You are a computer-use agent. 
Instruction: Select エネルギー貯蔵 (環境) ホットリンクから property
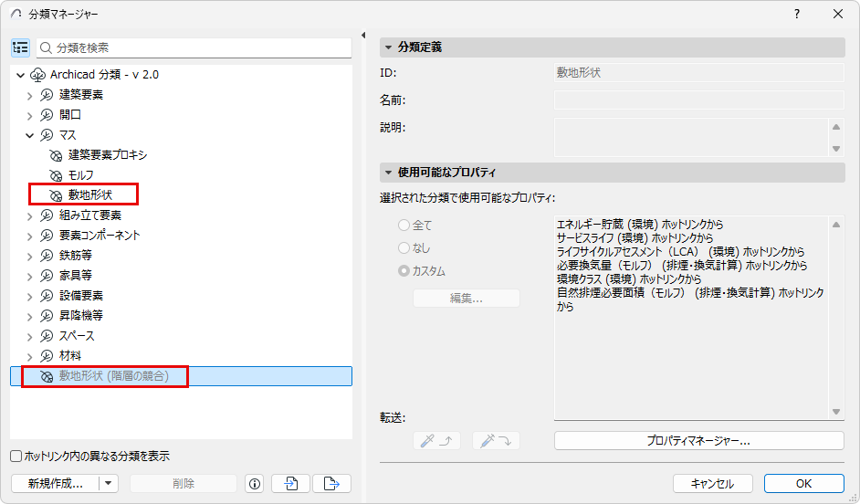(640, 225)
